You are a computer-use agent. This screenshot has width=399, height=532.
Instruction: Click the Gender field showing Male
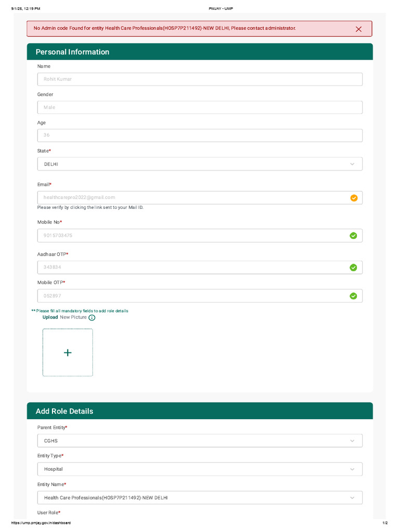[x=200, y=107]
